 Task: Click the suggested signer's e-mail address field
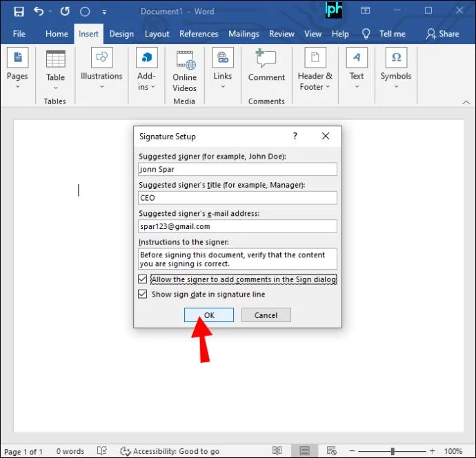pos(237,226)
